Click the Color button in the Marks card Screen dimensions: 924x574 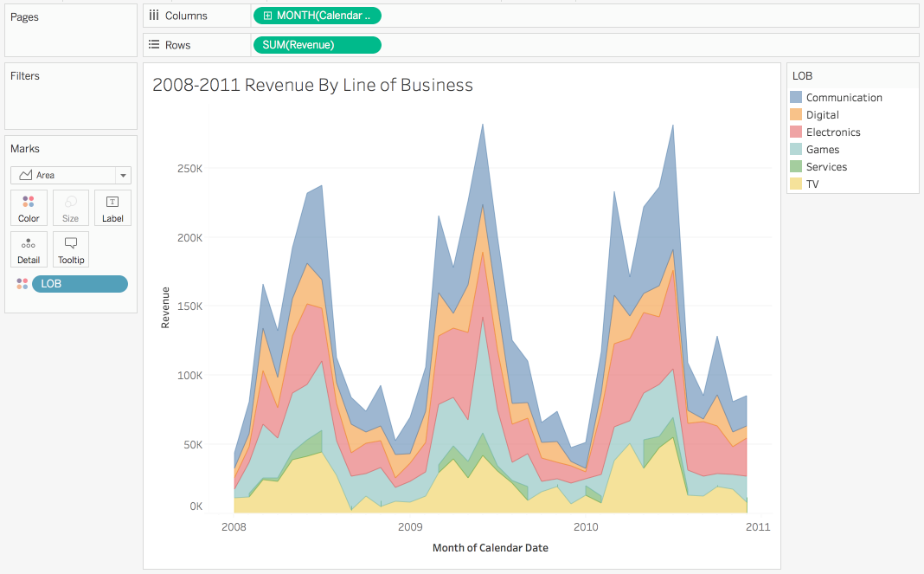point(29,208)
